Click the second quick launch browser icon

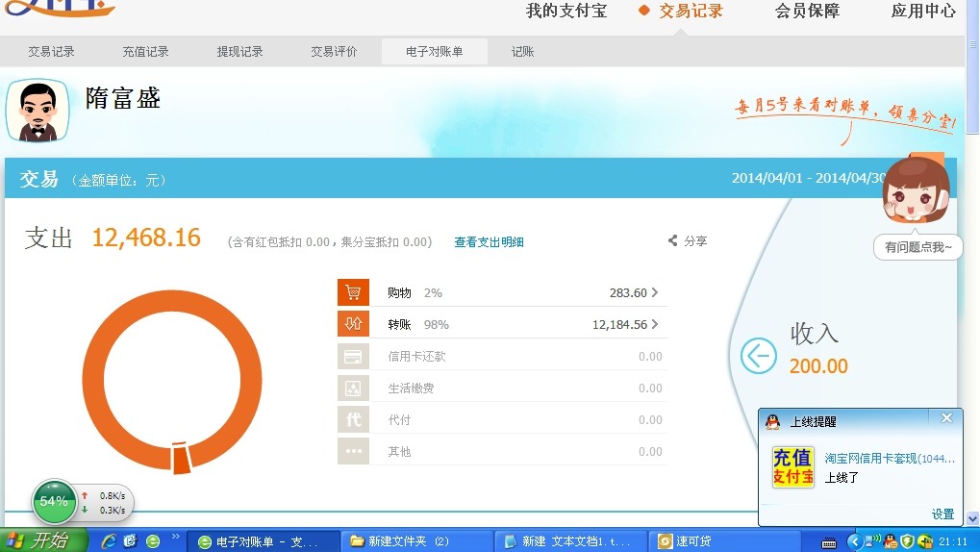[130, 540]
